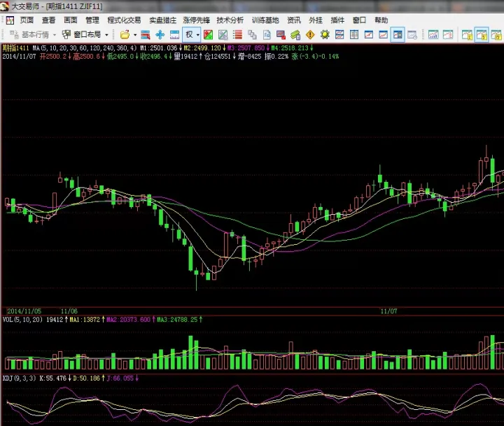Click the blue crosshair cursor icon
The width and height of the screenshot is (504, 426).
tap(160, 34)
